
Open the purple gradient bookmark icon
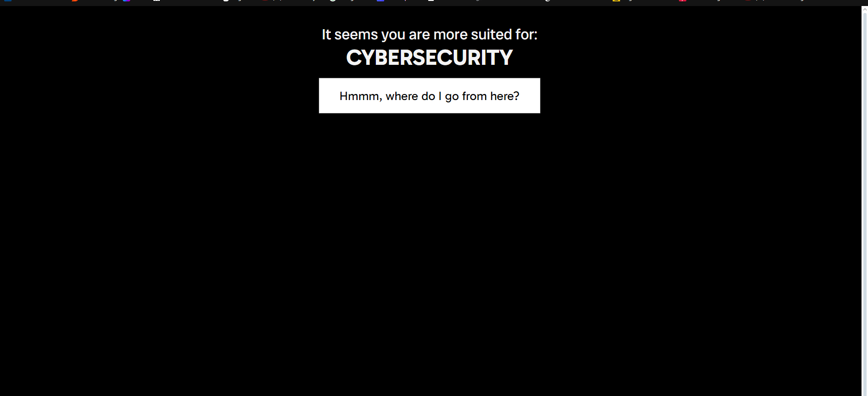tap(127, 1)
